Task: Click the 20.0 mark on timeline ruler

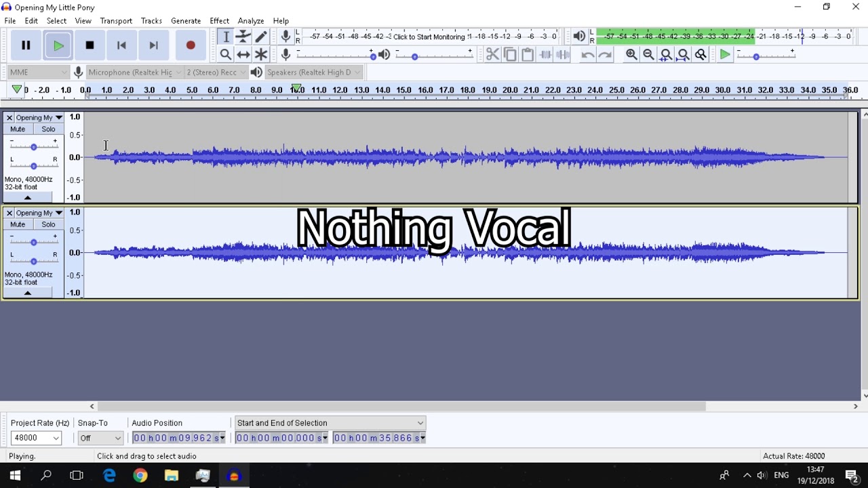Action: coord(510,89)
